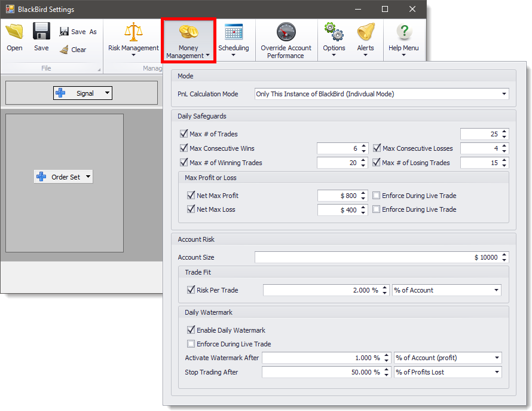Click the Activate Watermark After percentage field

point(322,358)
